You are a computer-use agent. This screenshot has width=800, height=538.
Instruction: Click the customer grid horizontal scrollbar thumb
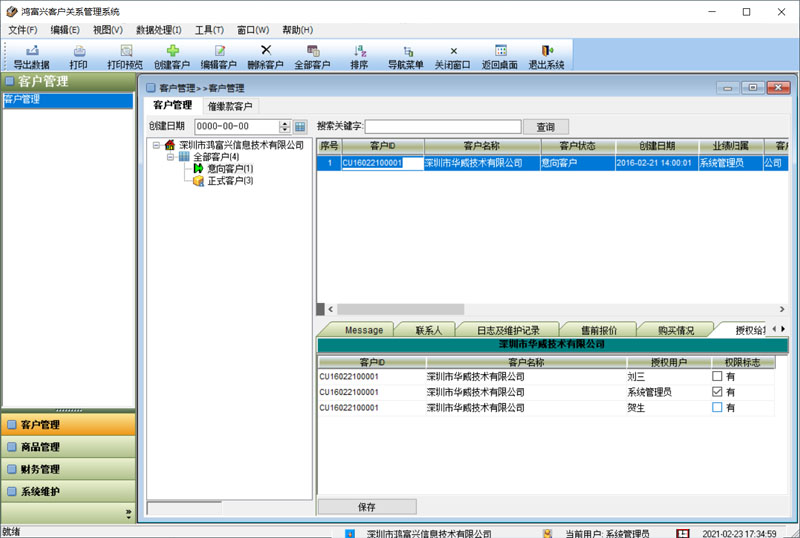coord(401,309)
